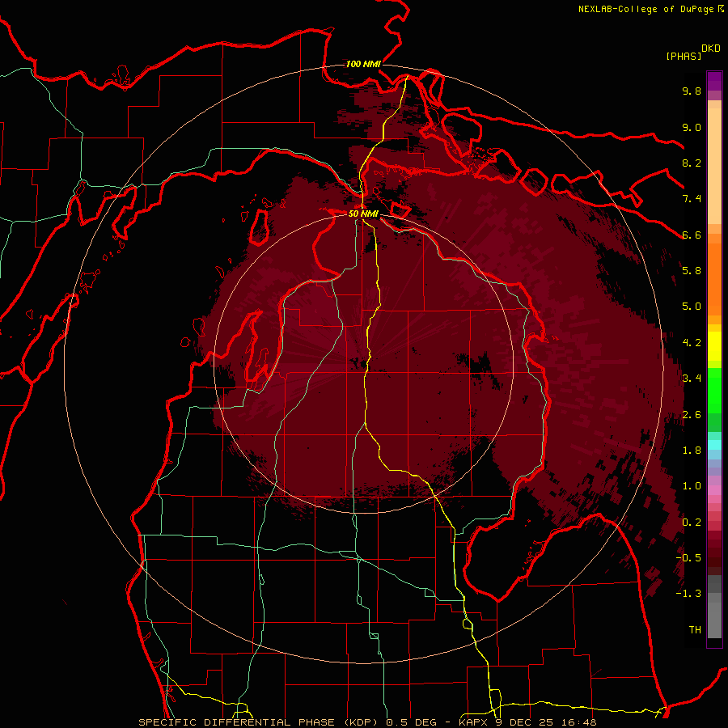The image size is (728, 728).
Task: Click the 50 NMI range ring label
Action: (363, 214)
